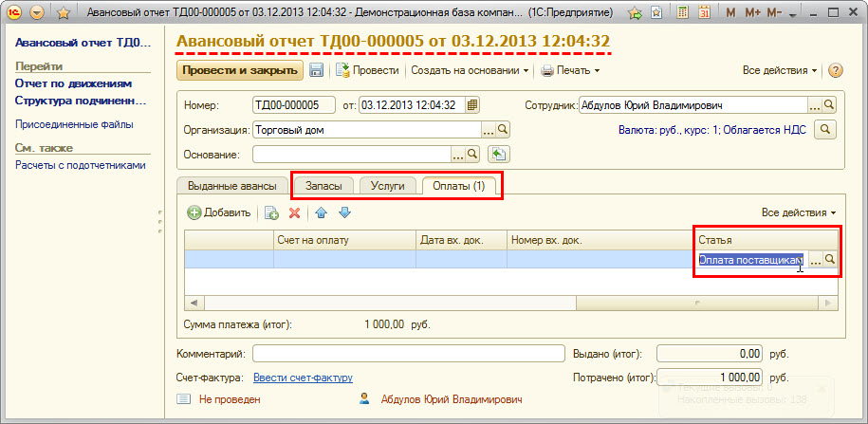This screenshot has height=424, width=868.
Task: Click the M+ memory button in title bar
Action: [753, 12]
